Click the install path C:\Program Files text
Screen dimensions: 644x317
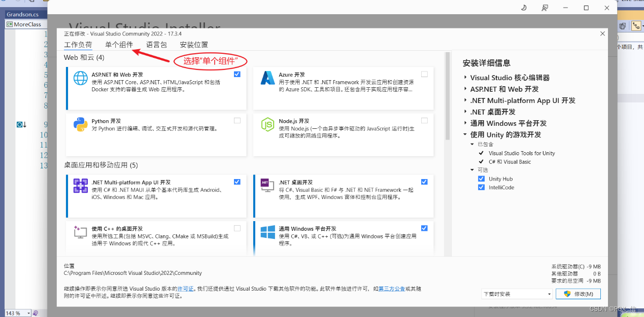133,273
